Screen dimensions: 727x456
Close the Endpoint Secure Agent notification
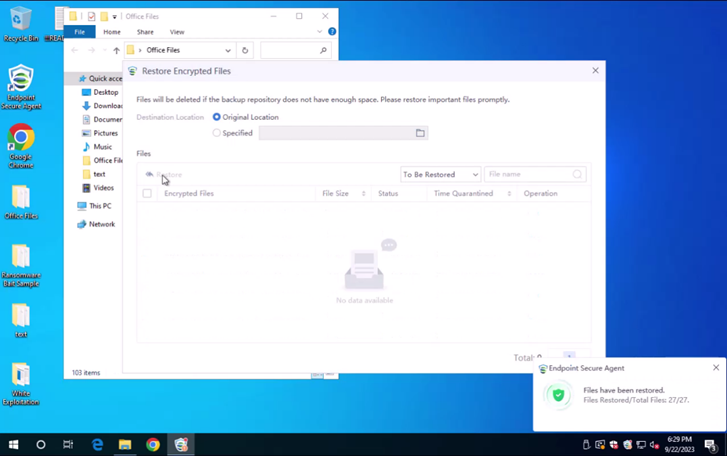tap(715, 368)
